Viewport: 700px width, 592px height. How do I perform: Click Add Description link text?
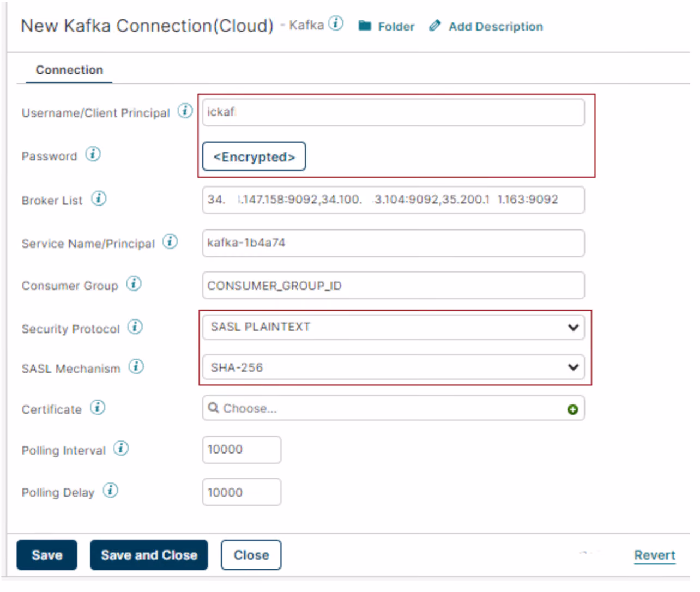pos(496,27)
